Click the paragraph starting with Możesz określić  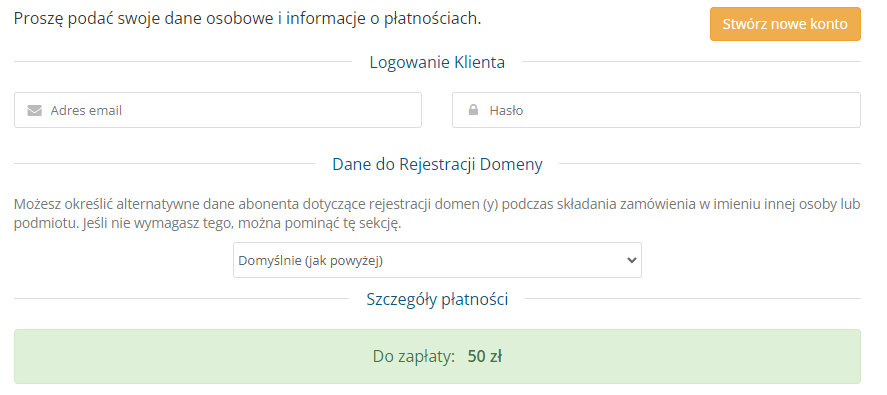(437, 213)
